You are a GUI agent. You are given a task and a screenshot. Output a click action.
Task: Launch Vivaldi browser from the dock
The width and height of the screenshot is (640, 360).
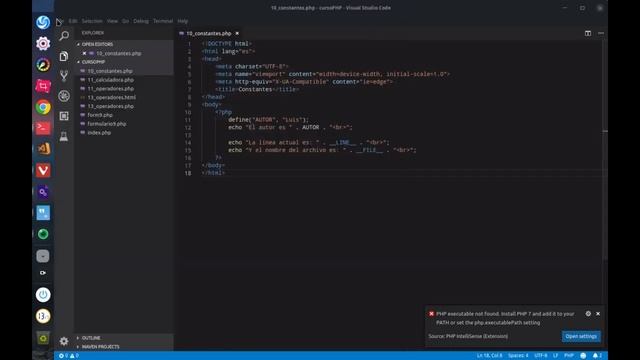click(x=43, y=170)
